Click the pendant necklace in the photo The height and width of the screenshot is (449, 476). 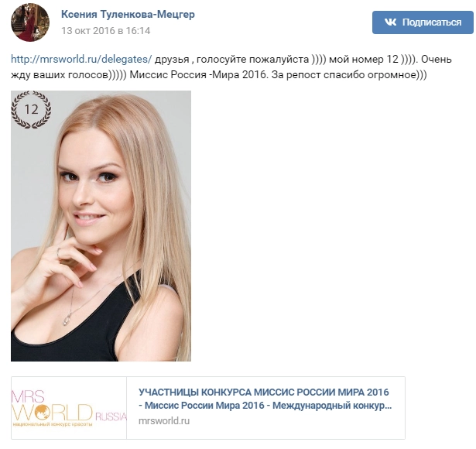tap(67, 320)
